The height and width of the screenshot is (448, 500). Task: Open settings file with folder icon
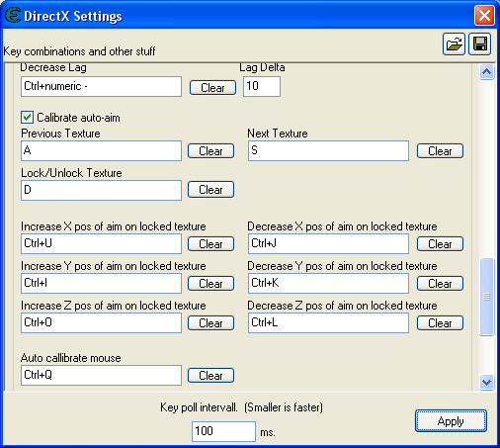pyautogui.click(x=454, y=44)
